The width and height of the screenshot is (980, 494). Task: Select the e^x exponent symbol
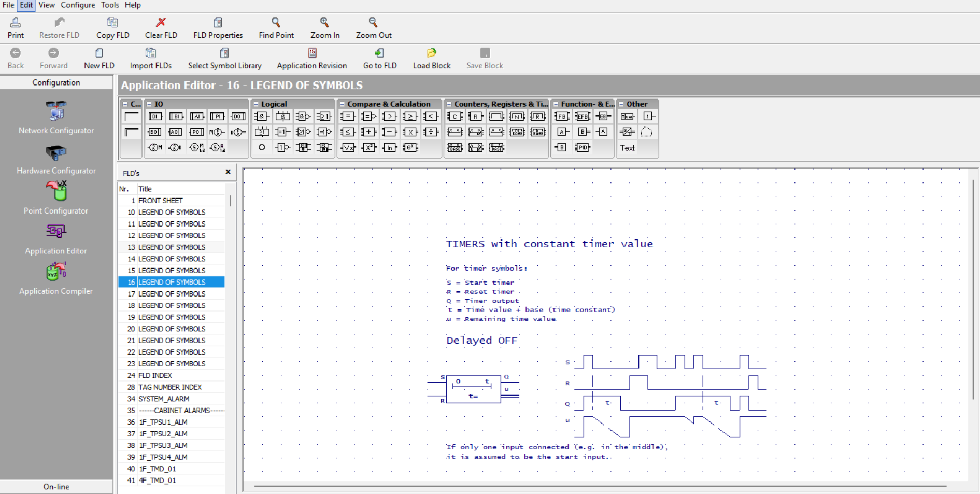[x=410, y=147]
